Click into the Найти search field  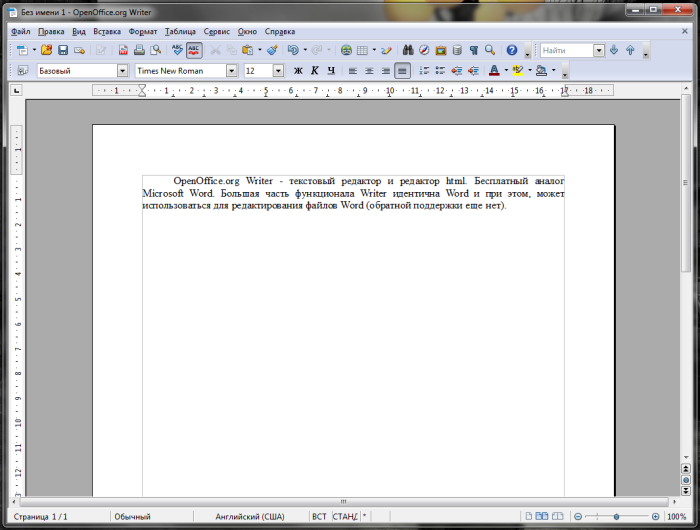[567, 50]
